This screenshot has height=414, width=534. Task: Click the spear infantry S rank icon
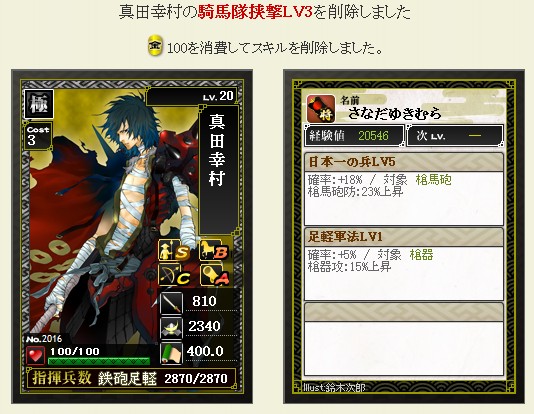(x=174, y=251)
